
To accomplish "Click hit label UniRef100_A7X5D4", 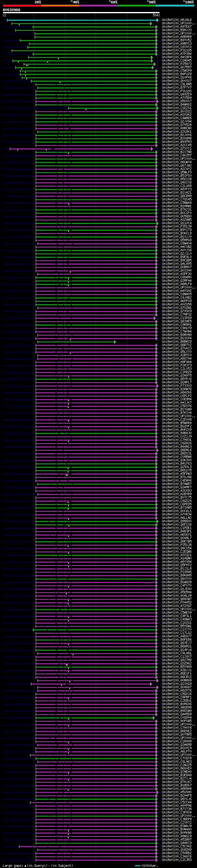I will tap(176, 98).
